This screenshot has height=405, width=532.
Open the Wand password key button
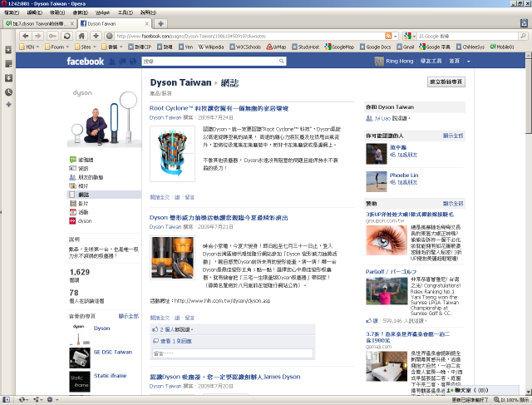click(x=52, y=36)
